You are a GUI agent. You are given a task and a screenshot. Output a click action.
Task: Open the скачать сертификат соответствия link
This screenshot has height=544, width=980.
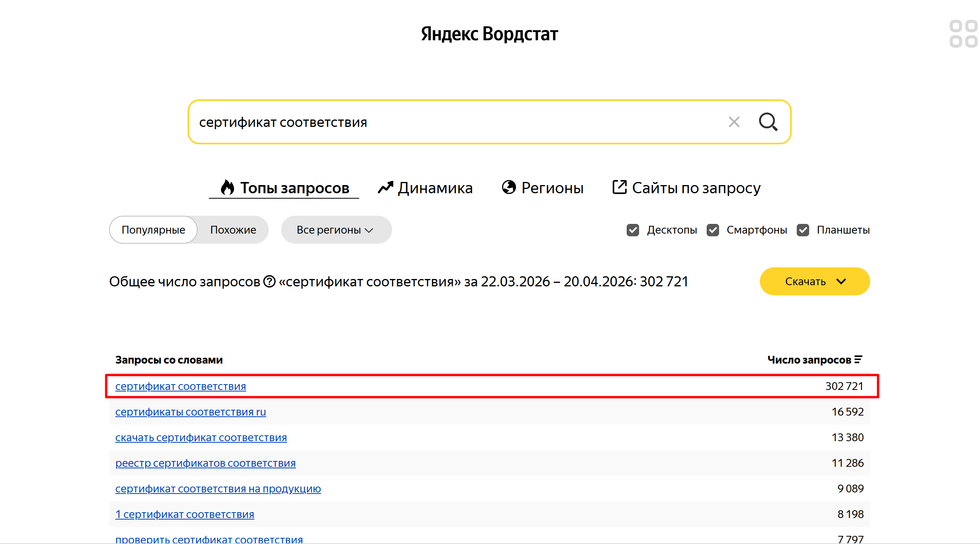click(201, 437)
